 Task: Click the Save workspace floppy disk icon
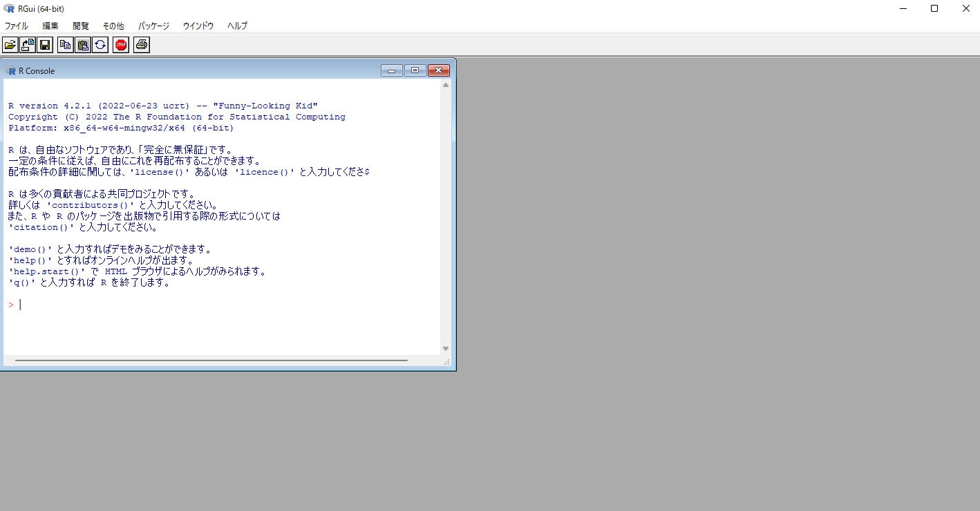tap(45, 45)
